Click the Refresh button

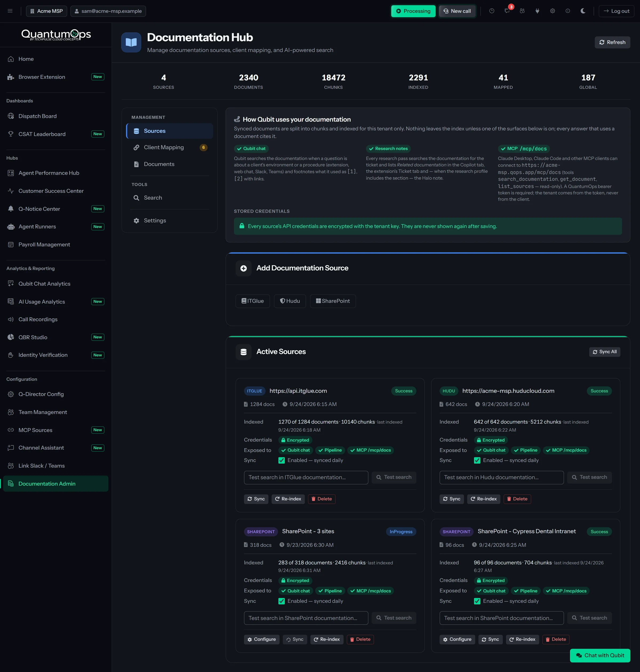612,42
